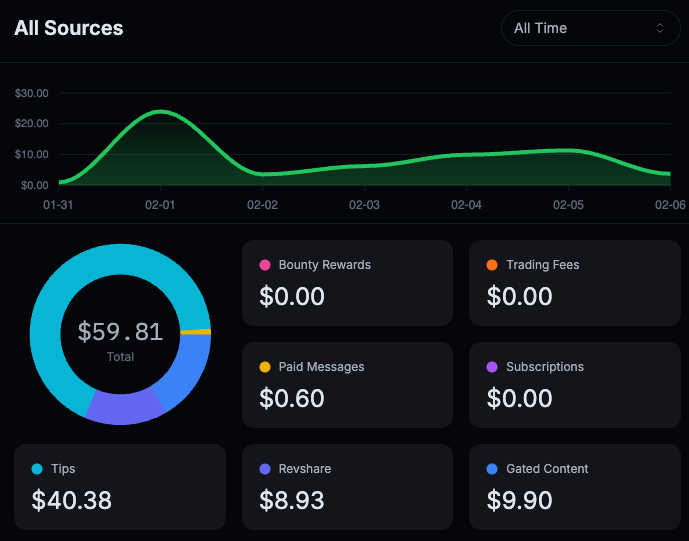This screenshot has width=689, height=541.
Task: Click the 02-06 x-axis date label
Action: pyautogui.click(x=670, y=205)
